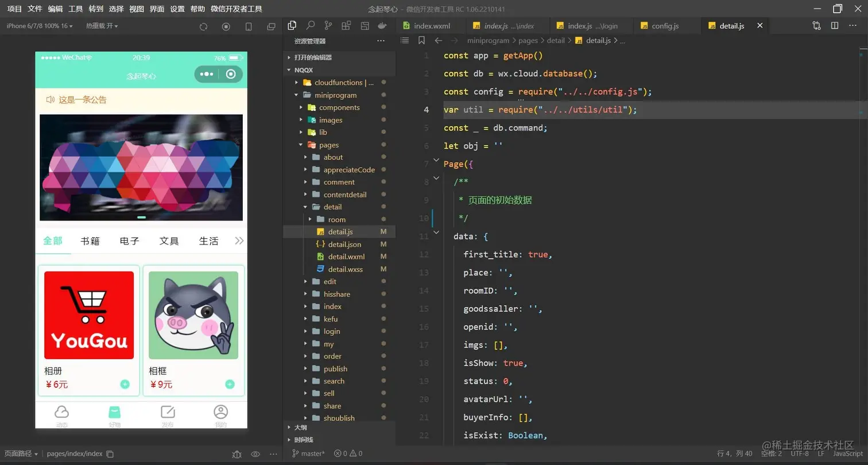Collapse the NQQX project root
The height and width of the screenshot is (465, 868).
[x=339, y=70]
